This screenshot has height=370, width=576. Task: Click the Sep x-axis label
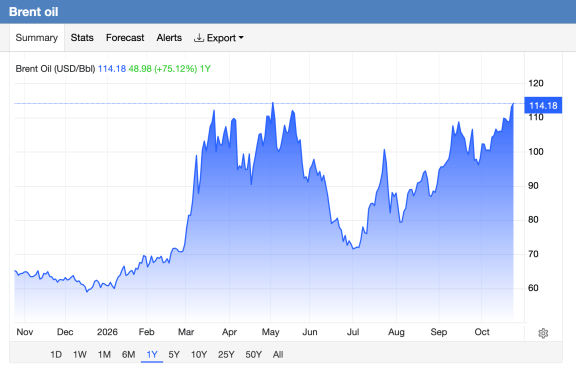point(439,332)
